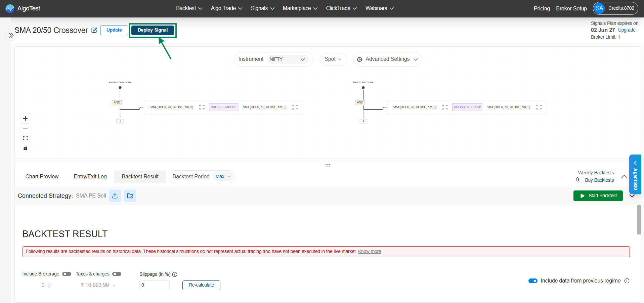Switch to the Chart Preview tab
The image size is (644, 303).
(x=42, y=177)
